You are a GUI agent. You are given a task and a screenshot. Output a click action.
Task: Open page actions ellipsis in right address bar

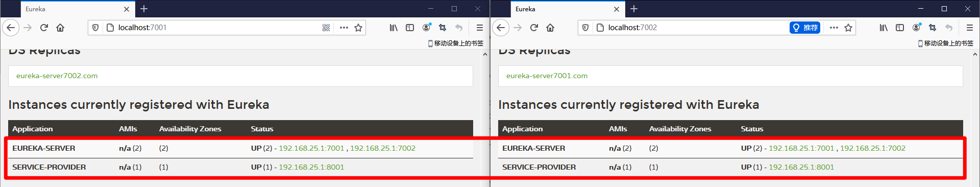(x=834, y=28)
